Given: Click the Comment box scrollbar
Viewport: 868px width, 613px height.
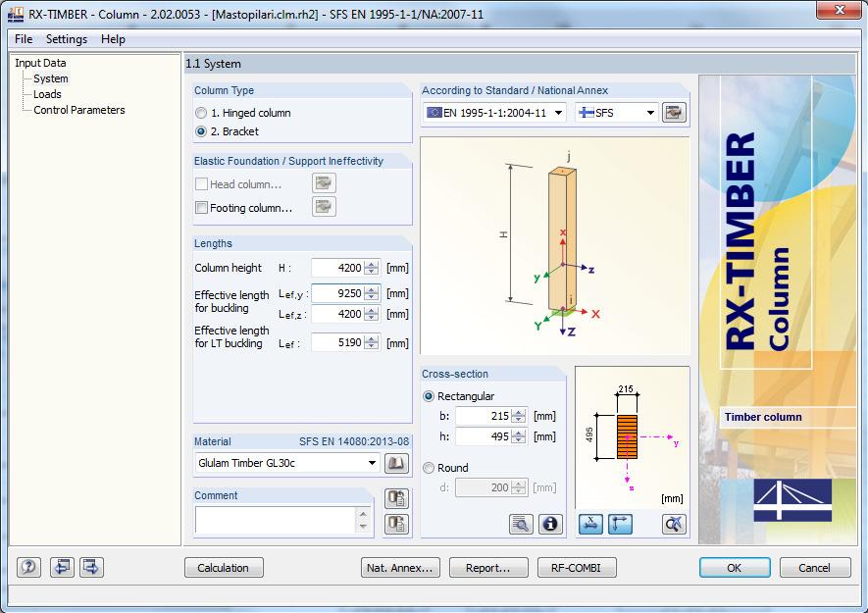Looking at the screenshot, I should click(x=363, y=520).
